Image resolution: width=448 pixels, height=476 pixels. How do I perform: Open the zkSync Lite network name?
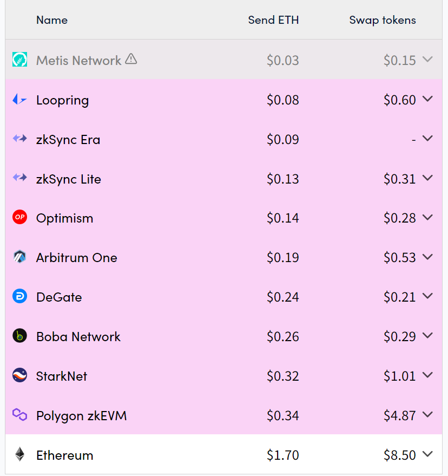point(69,179)
